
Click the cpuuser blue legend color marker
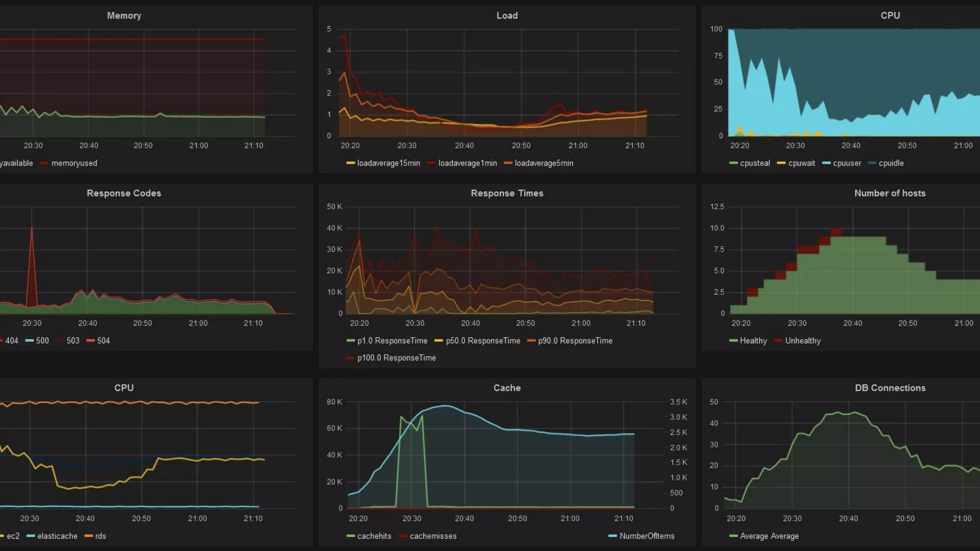(826, 163)
